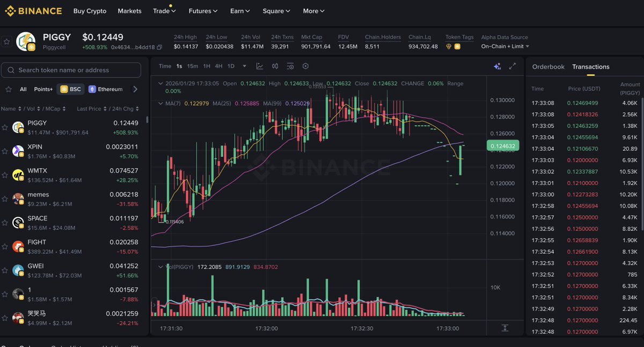Screen dimensions: 644x347
Task: Filter token list by All
Action: pos(23,89)
